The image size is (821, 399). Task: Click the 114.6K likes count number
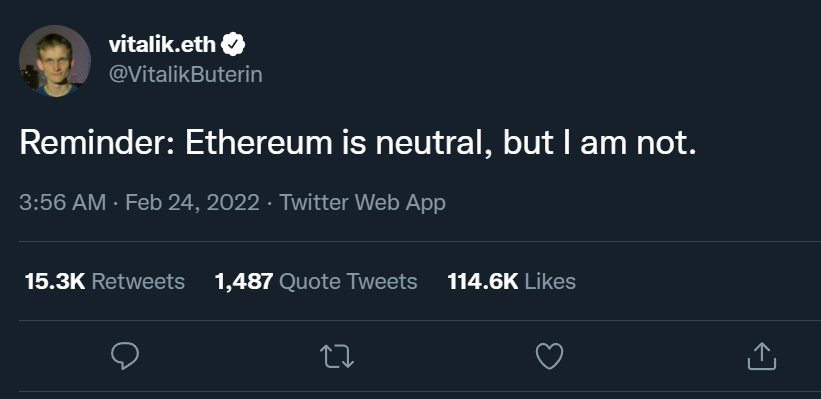point(483,281)
